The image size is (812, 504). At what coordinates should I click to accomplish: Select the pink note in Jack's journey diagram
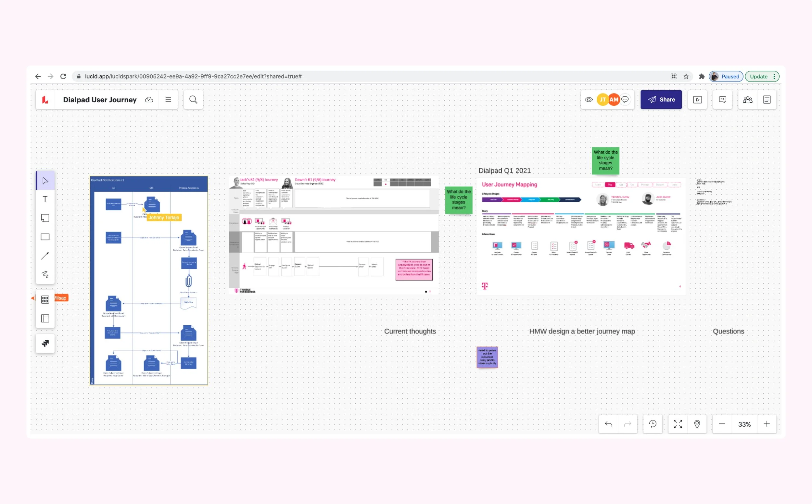pyautogui.click(x=414, y=269)
